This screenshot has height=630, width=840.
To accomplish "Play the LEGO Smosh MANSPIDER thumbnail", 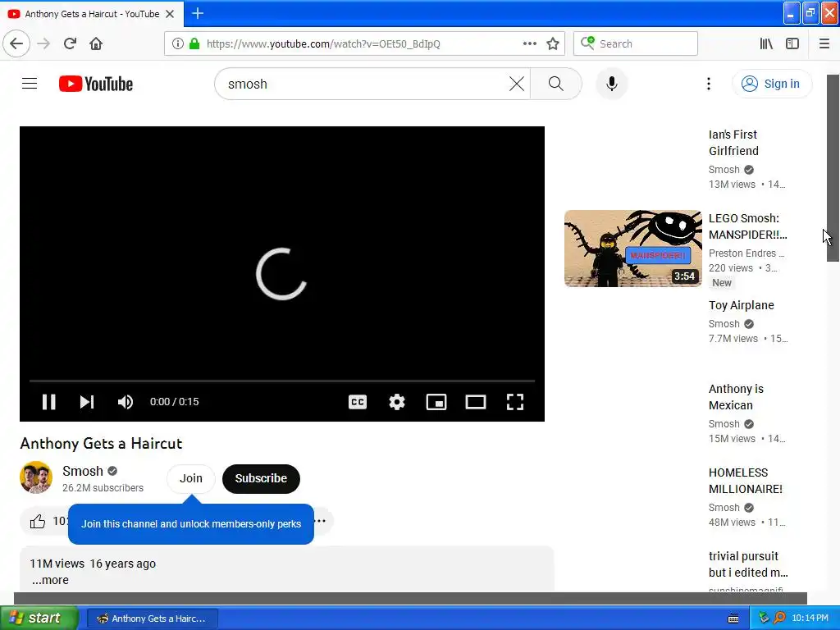I will [632, 249].
